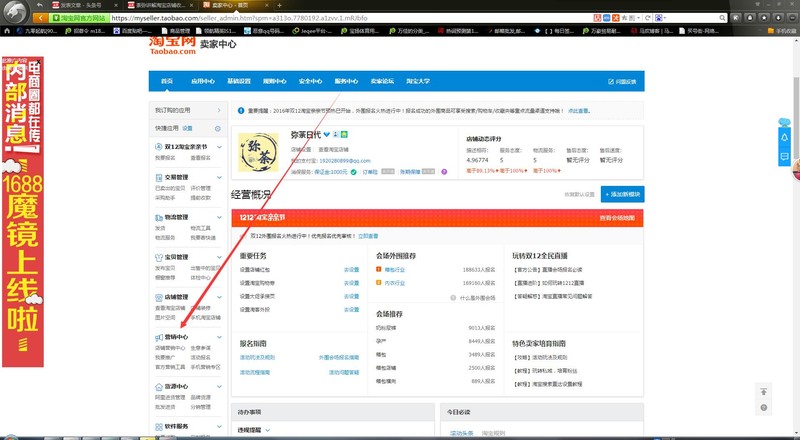Click the 宝贝管理 shirt icon in sidebar
Screen dimensions: 800x440
[159, 257]
